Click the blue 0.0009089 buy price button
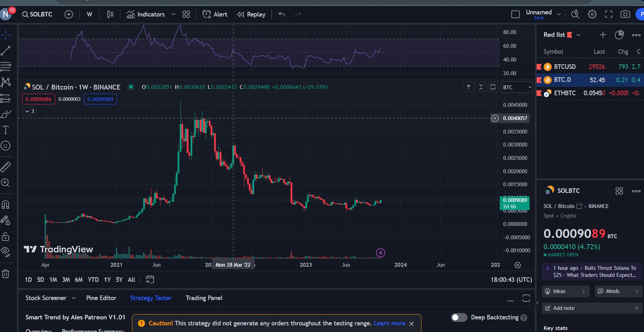The height and width of the screenshot is (332, 644). pyautogui.click(x=100, y=99)
